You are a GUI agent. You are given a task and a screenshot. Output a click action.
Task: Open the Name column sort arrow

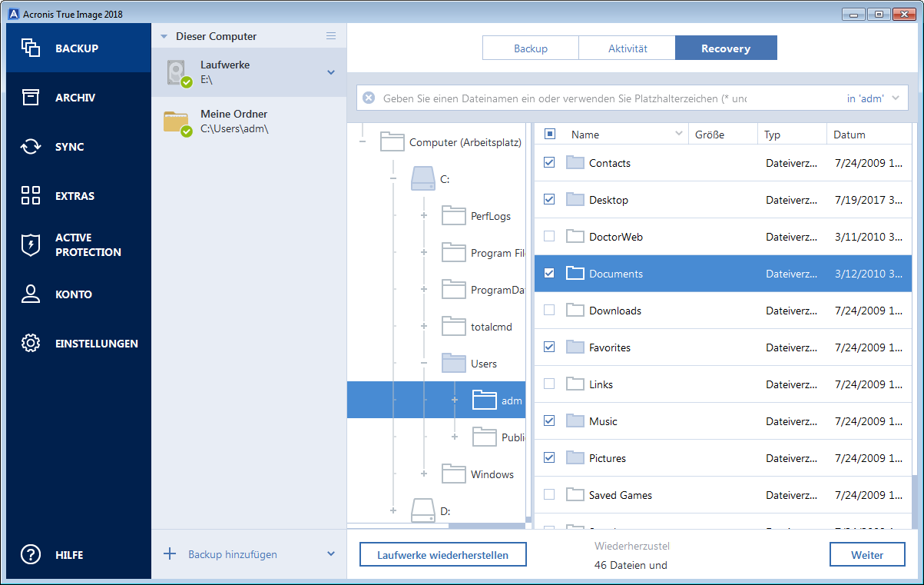(678, 134)
